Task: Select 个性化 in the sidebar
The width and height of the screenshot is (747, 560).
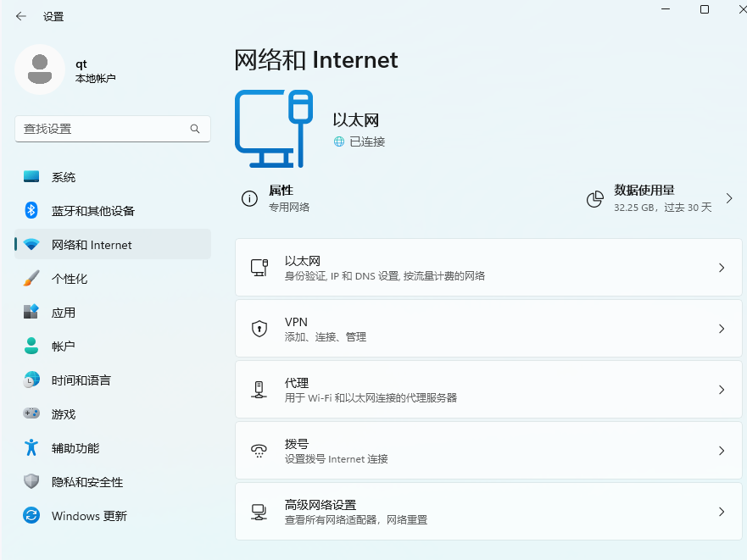Action: point(113,279)
